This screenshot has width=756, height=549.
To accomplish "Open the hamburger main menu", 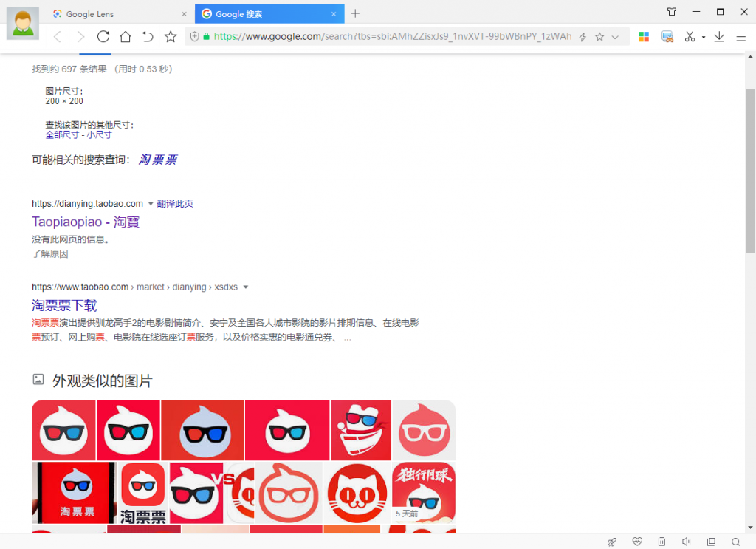I will [x=741, y=37].
